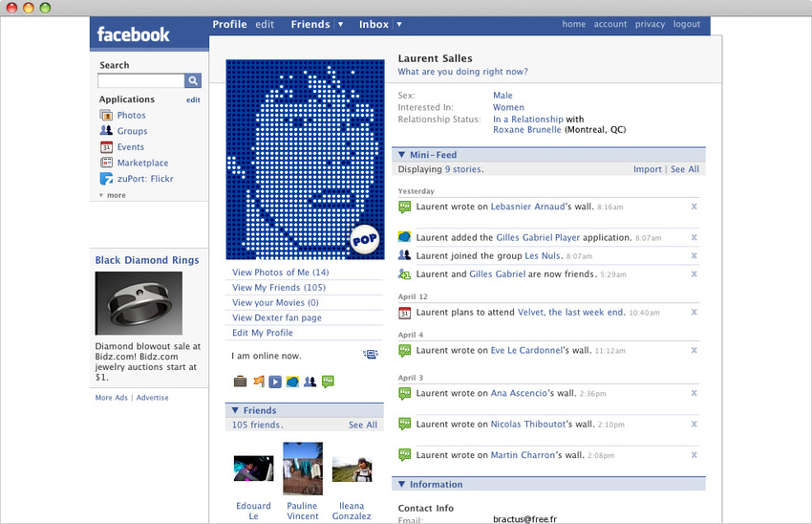Click the pixelated profile picture
The height and width of the screenshot is (524, 812).
coord(305,159)
